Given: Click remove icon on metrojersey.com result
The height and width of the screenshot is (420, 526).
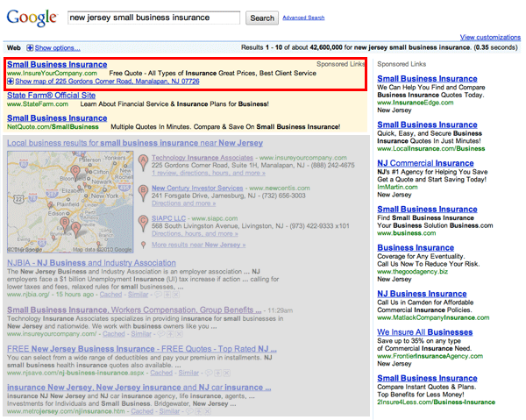Looking at the screenshot, I should pos(208,411).
